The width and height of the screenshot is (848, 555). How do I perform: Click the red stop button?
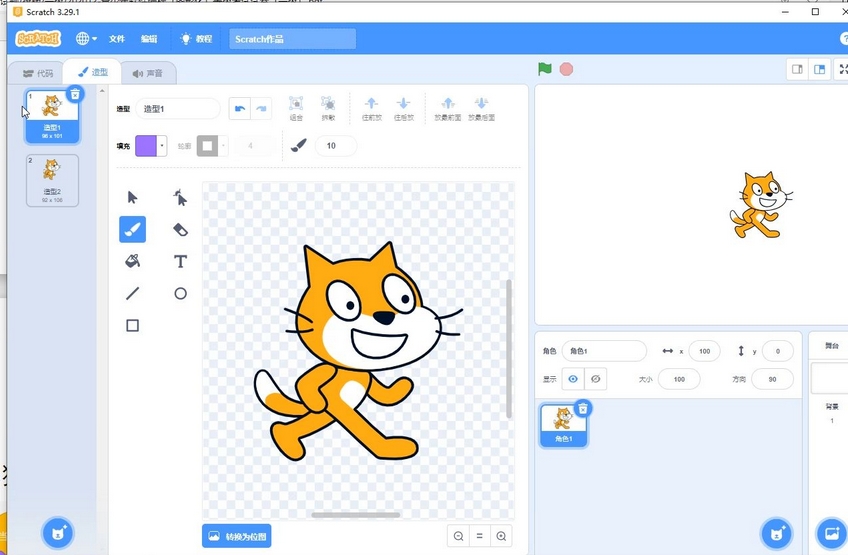click(566, 69)
